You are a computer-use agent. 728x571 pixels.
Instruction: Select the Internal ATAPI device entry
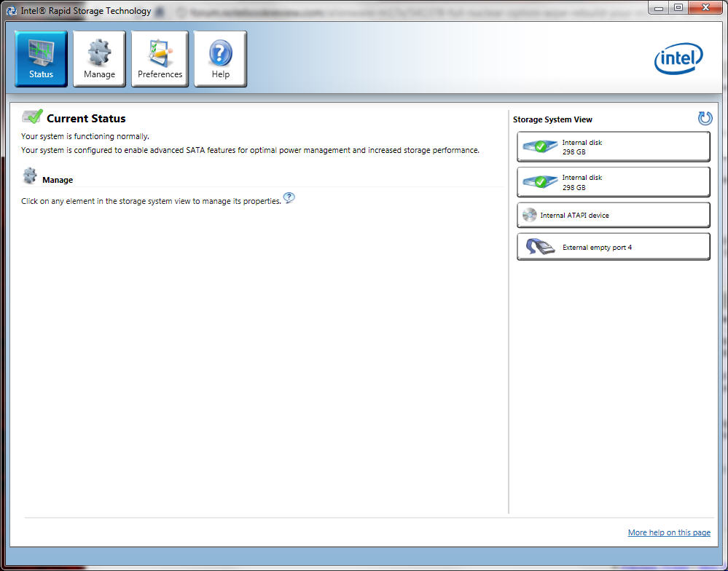coord(614,216)
